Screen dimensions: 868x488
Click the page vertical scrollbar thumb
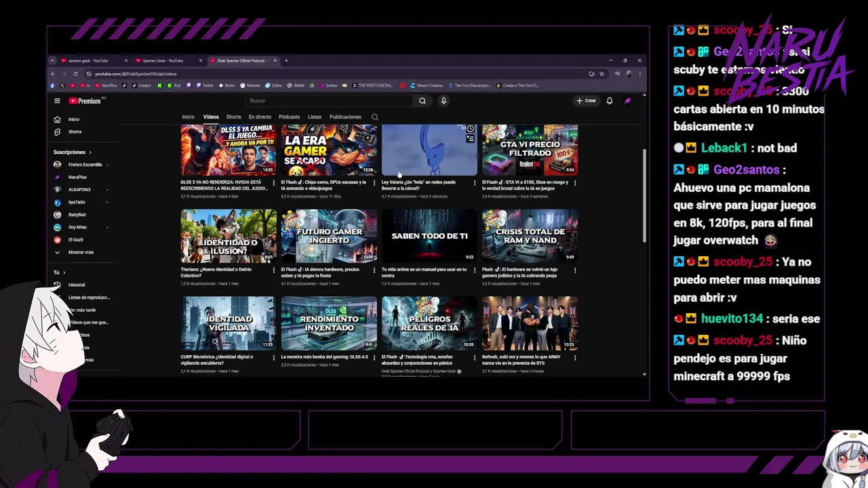644,196
